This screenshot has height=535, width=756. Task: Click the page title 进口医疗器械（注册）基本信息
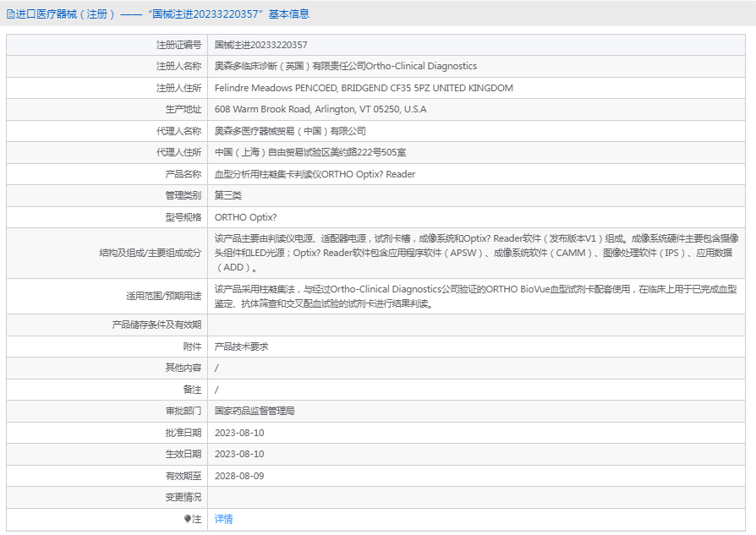(162, 14)
